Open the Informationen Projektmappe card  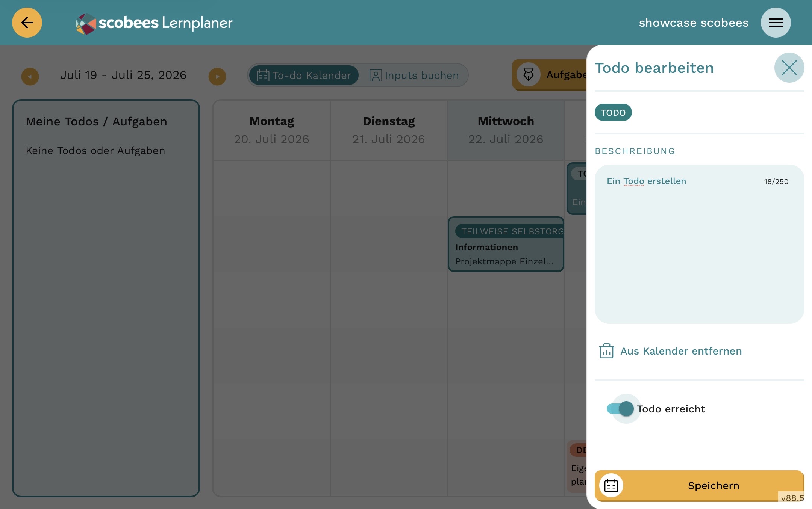click(506, 244)
